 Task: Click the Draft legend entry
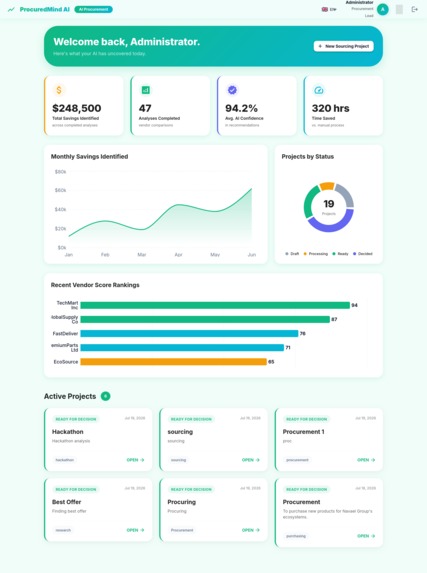tap(292, 254)
